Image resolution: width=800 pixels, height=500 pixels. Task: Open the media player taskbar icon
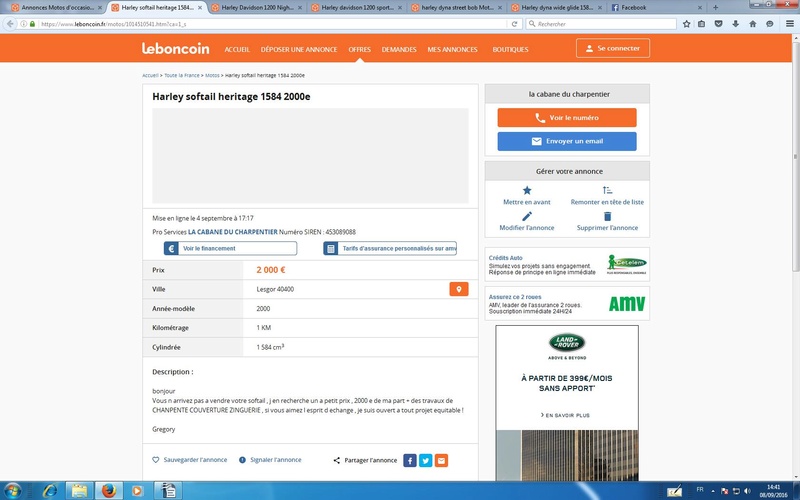coord(137,491)
